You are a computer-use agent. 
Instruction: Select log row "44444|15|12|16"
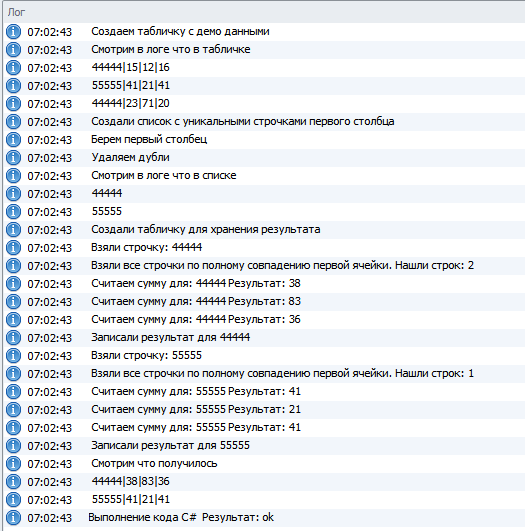point(264,68)
